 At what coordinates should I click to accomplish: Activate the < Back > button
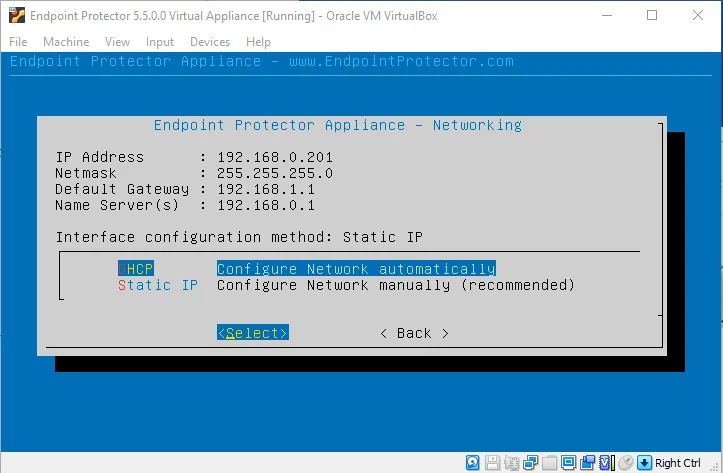(414, 333)
